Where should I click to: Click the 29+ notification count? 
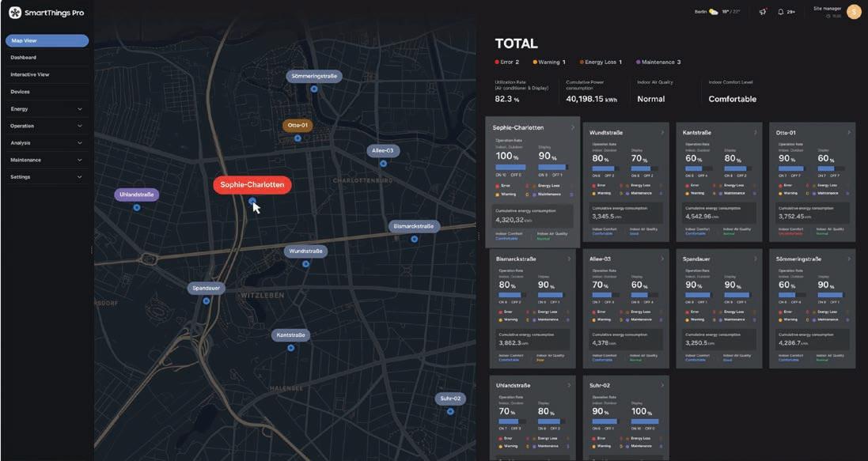[x=791, y=12]
